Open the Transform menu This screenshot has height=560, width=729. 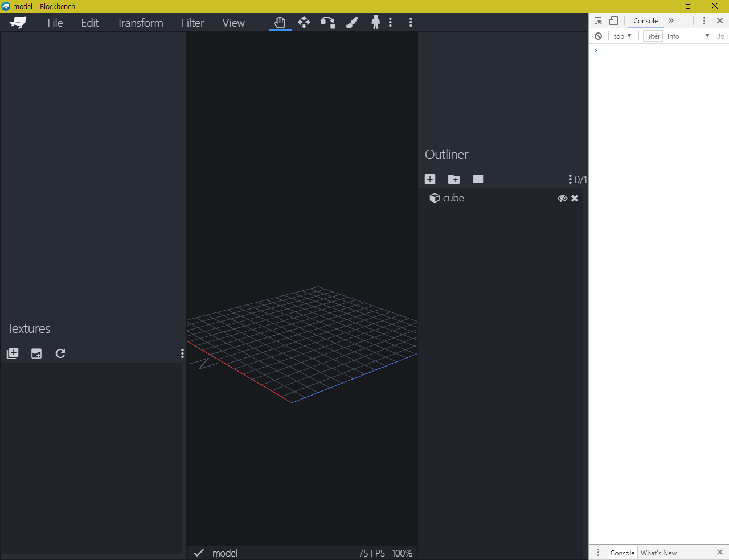click(x=140, y=23)
